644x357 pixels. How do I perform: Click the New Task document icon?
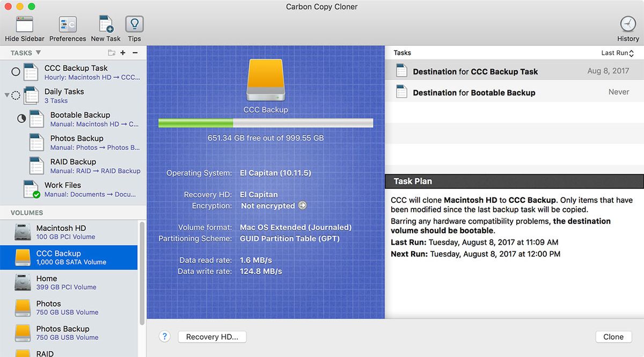105,24
